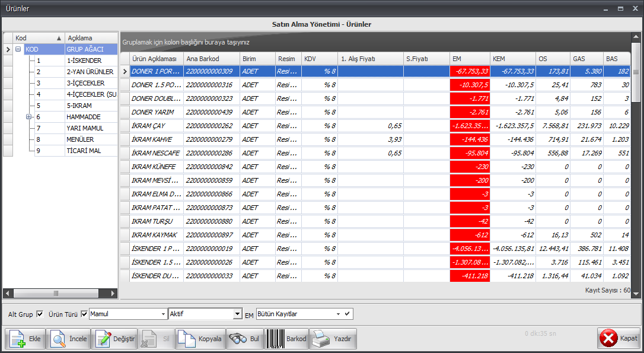The width and height of the screenshot is (644, 353).
Task: Click tree panel horizontal scrollbar thumb
Action: [x=56, y=294]
